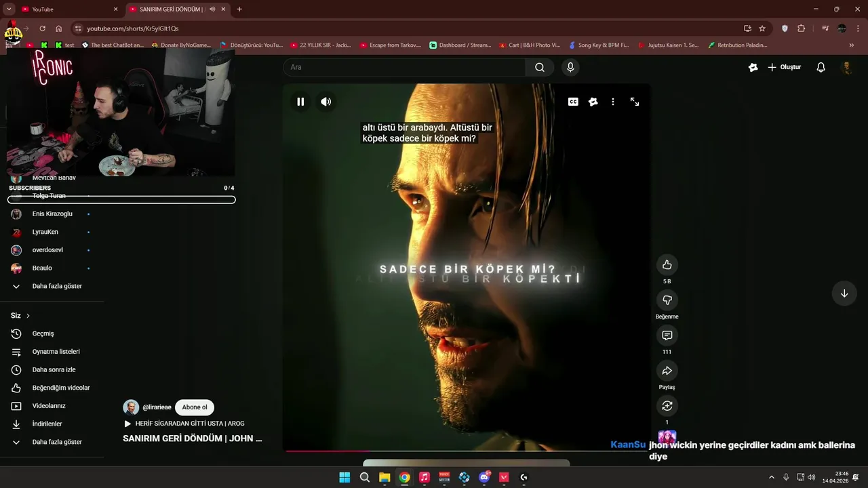Open the remix icon below share
Image resolution: width=868 pixels, height=488 pixels.
pyautogui.click(x=667, y=406)
